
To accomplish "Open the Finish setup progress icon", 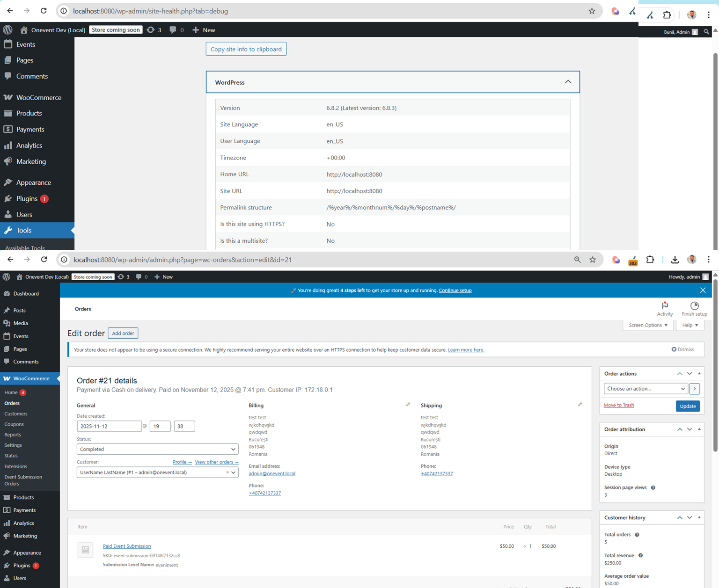I will (694, 305).
